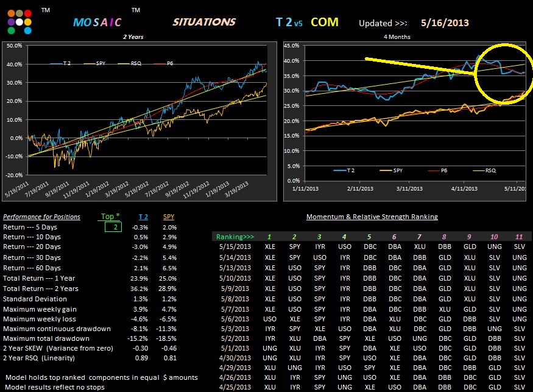Click the 0.89 RSQ linearity value

(141, 358)
